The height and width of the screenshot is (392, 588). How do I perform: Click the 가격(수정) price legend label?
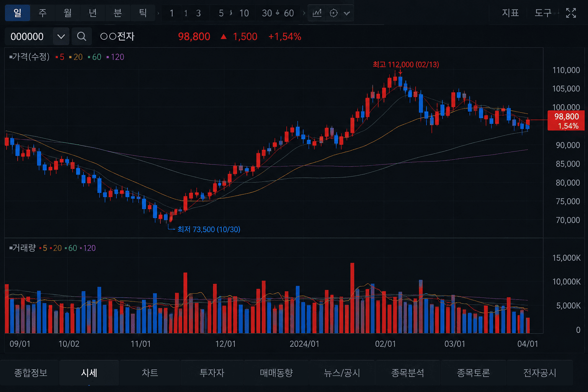click(30, 57)
